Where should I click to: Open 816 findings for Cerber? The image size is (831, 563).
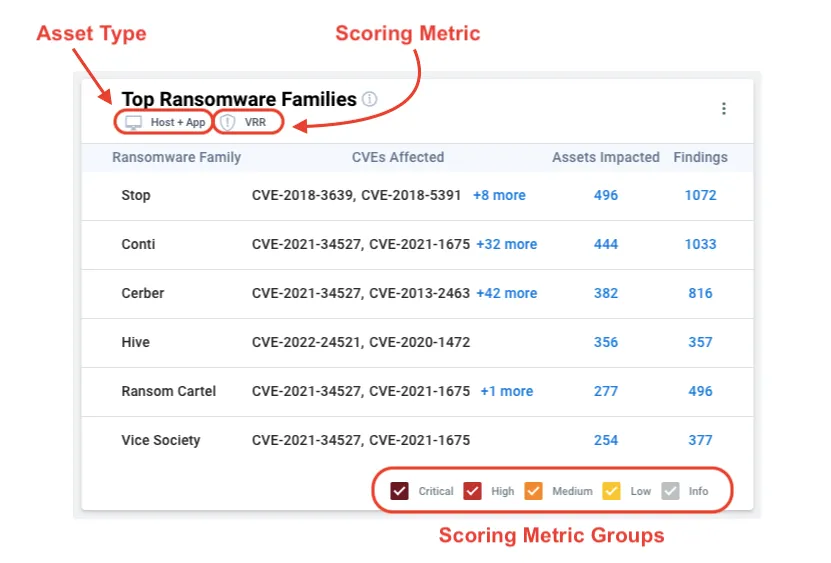coord(700,293)
